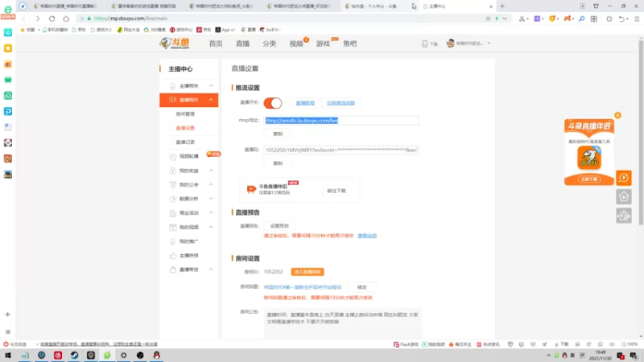This screenshot has width=644, height=362.
Task: Toggle the 直播开关 live stream switch
Action: click(273, 103)
